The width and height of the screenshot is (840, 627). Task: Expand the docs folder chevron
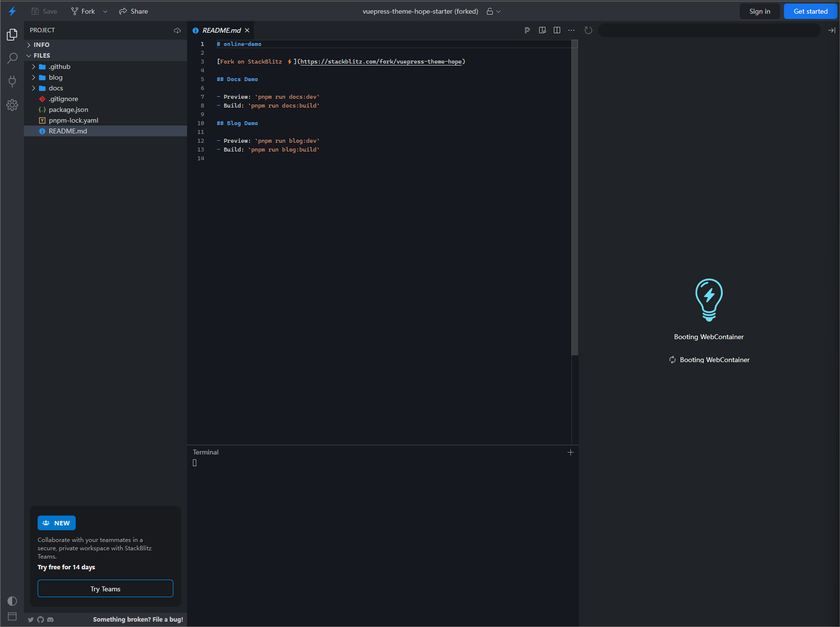tap(34, 88)
